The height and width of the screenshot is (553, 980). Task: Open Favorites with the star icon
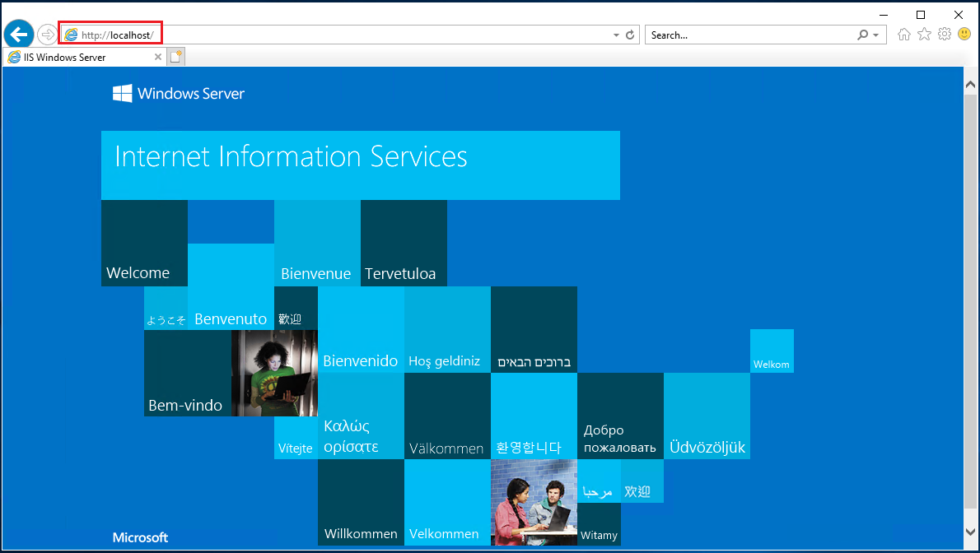click(924, 35)
